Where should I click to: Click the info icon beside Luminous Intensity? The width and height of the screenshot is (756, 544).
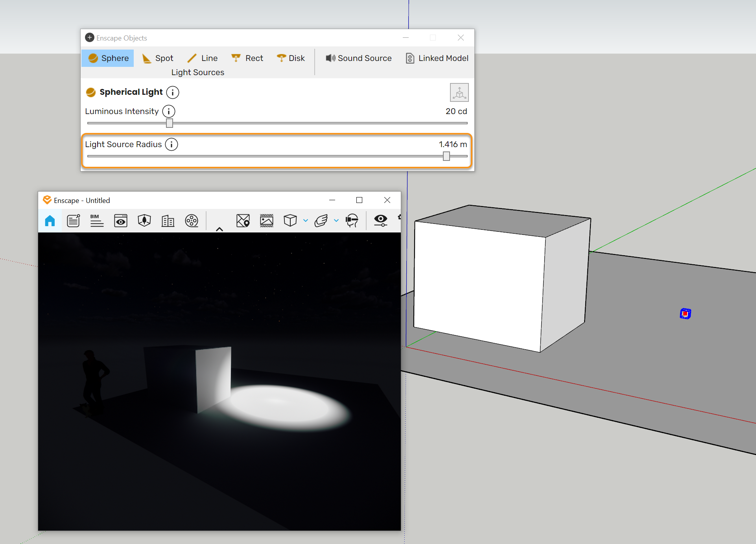[x=169, y=111]
